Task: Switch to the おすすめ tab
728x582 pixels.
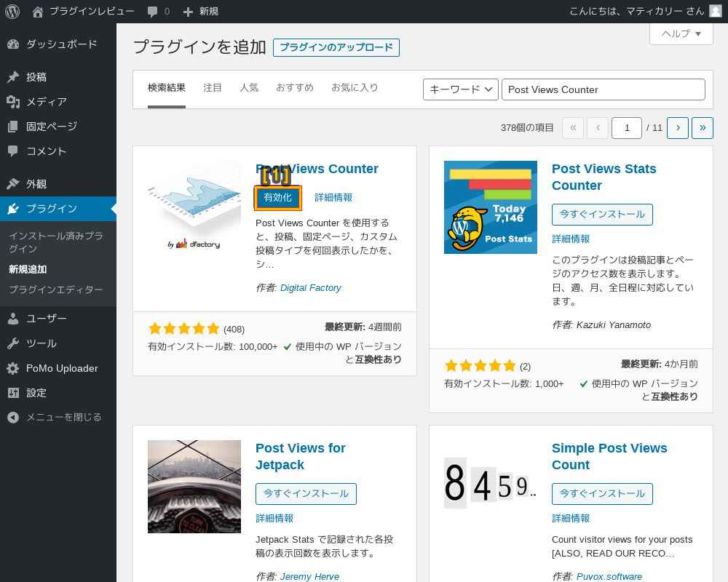Action: [295, 88]
